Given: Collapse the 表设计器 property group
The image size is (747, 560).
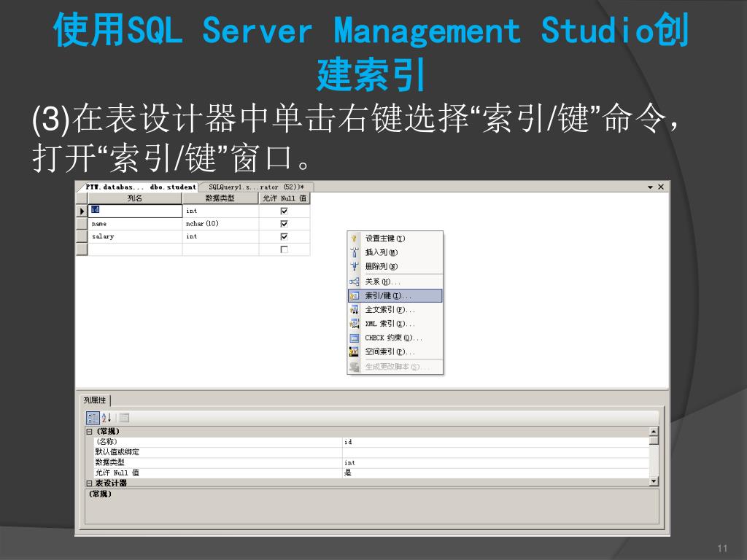Looking at the screenshot, I should 89,483.
